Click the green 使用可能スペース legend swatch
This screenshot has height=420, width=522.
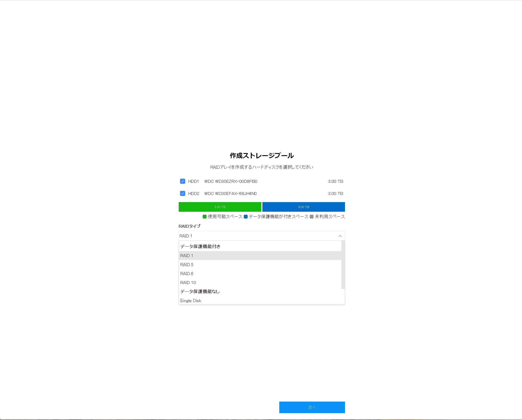[205, 217]
